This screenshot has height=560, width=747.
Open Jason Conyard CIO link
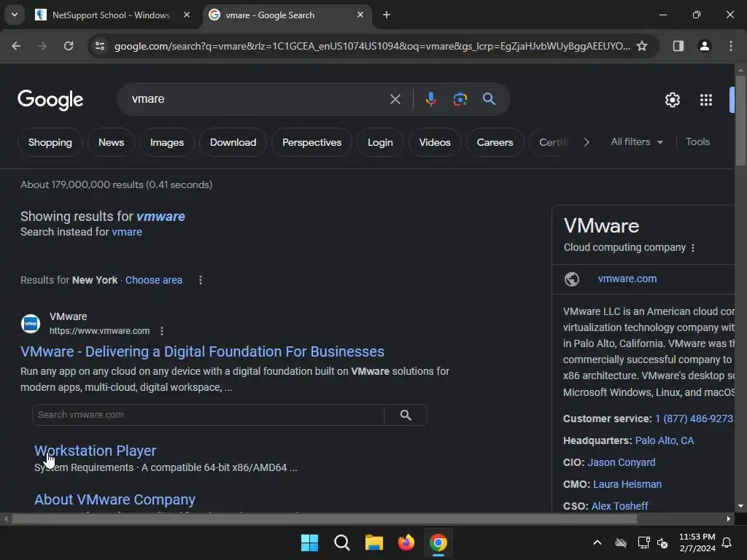(x=622, y=462)
